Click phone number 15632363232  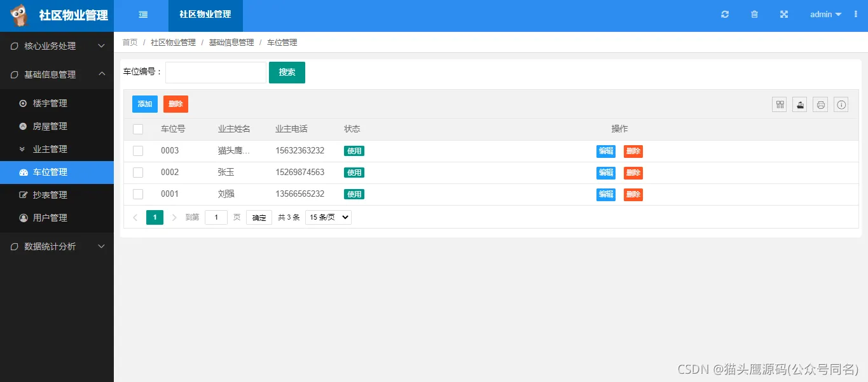300,151
